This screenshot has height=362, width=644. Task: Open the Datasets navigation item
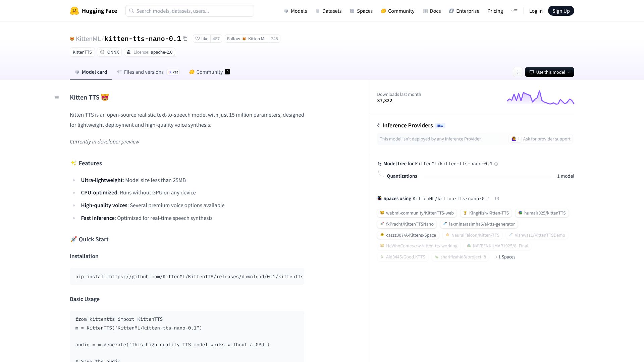point(328,11)
